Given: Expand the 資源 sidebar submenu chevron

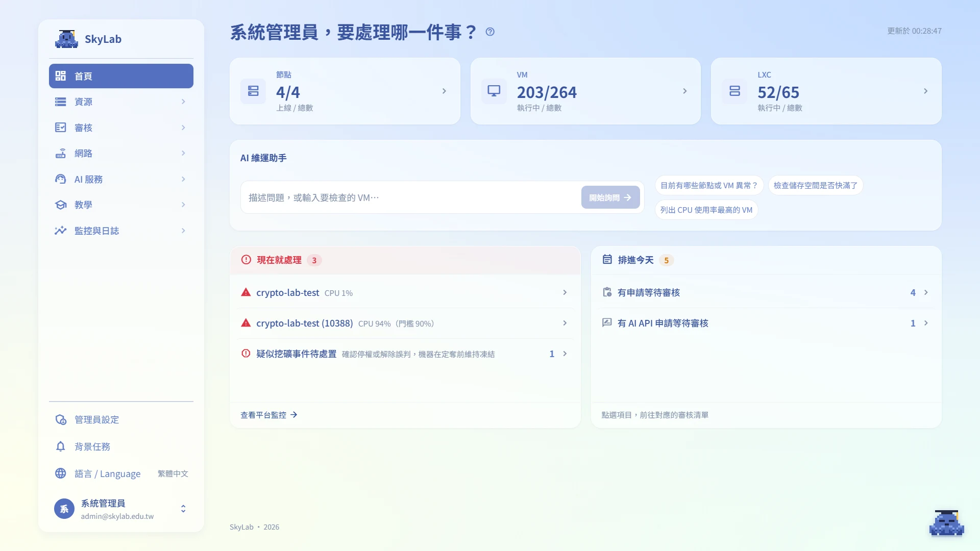Looking at the screenshot, I should click(x=183, y=102).
